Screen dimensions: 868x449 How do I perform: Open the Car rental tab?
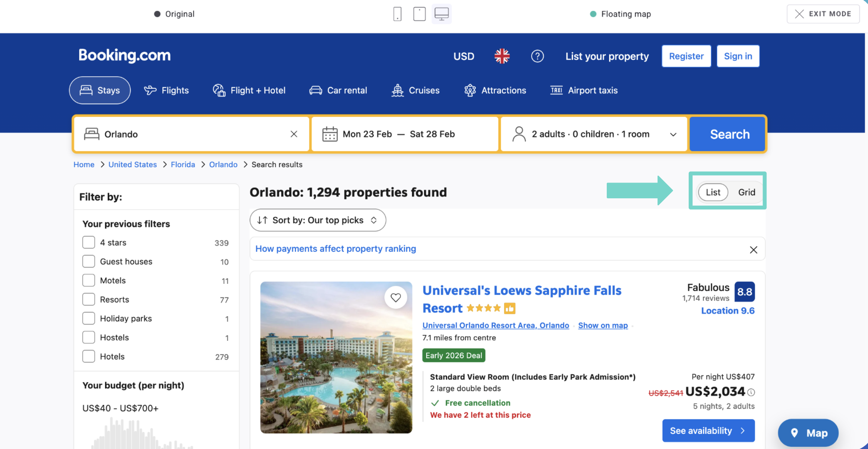(338, 90)
